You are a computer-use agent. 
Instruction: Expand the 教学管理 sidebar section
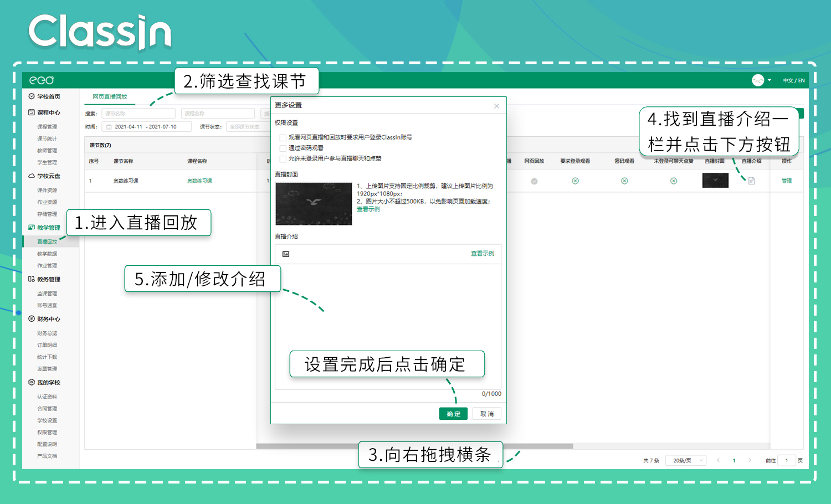[49, 228]
